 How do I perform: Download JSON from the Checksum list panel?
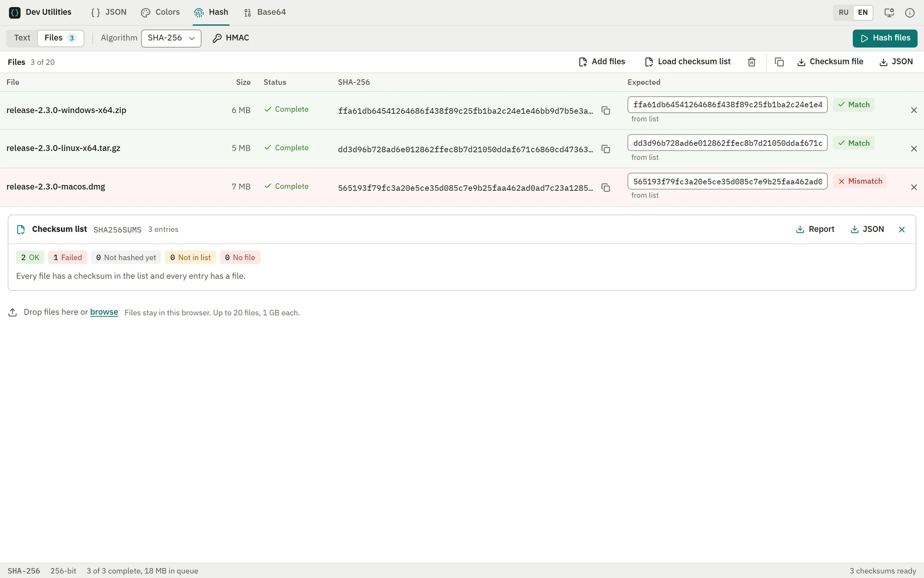[x=867, y=230]
